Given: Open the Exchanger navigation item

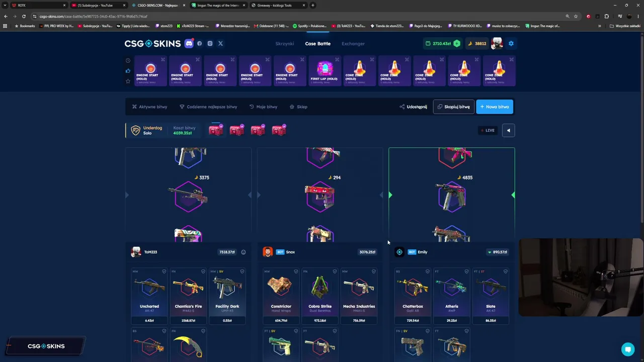Looking at the screenshot, I should pos(353,44).
